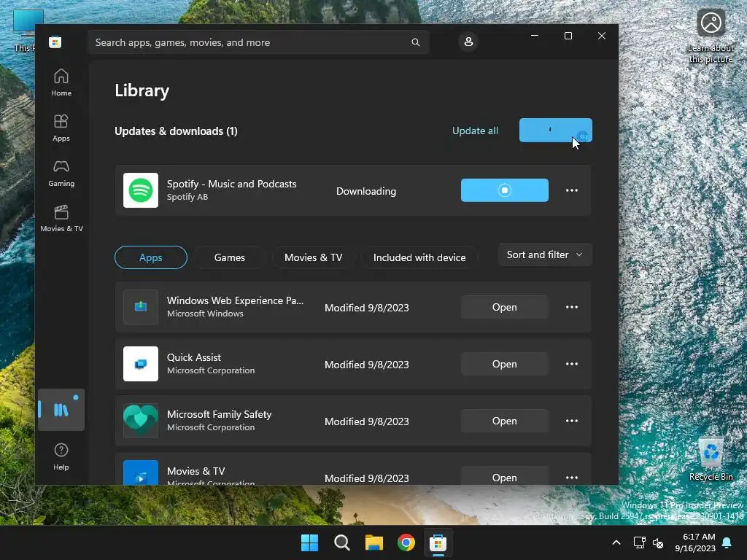Expand the Sort and filter dropdown
The image size is (747, 560).
tap(545, 254)
